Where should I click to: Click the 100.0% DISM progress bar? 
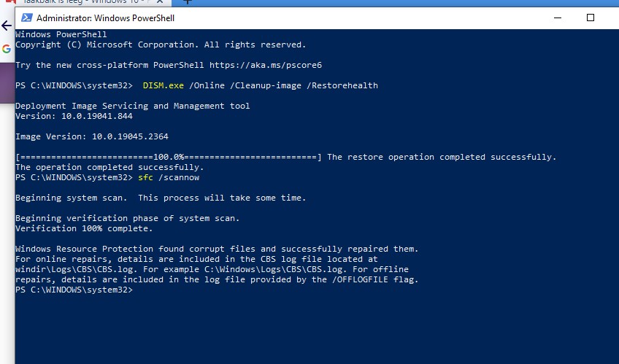click(x=169, y=157)
